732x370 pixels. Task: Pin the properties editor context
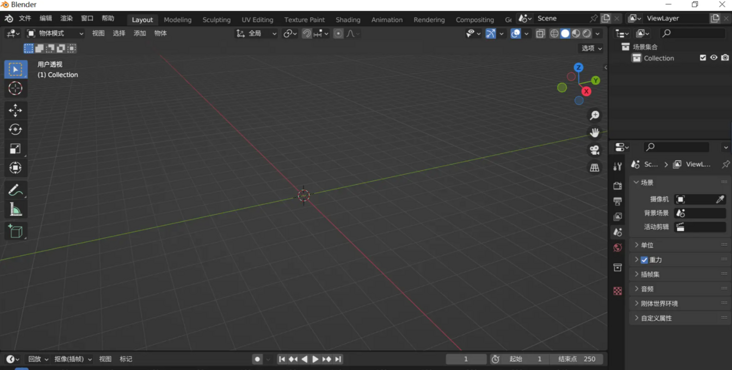(725, 164)
